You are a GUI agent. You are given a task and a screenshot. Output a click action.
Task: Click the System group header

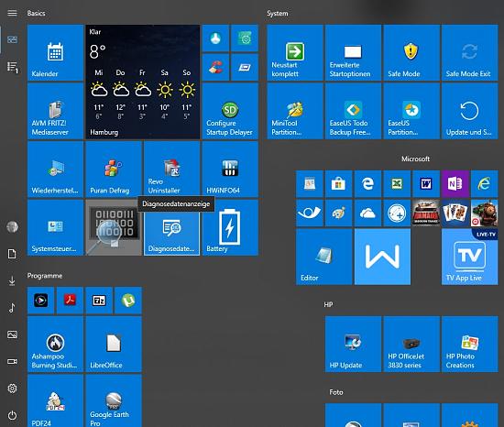(x=278, y=13)
